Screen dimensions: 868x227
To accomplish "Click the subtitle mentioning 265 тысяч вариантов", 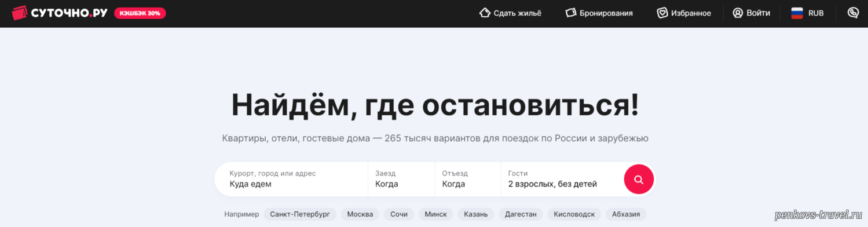I will (435, 138).
